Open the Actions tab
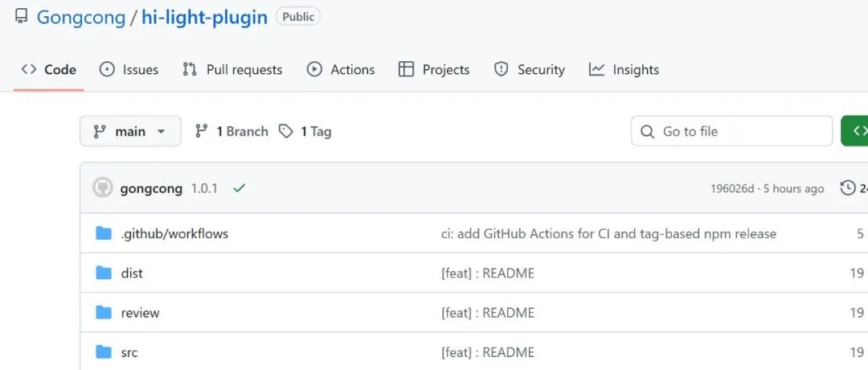The width and height of the screenshot is (868, 370). click(341, 70)
